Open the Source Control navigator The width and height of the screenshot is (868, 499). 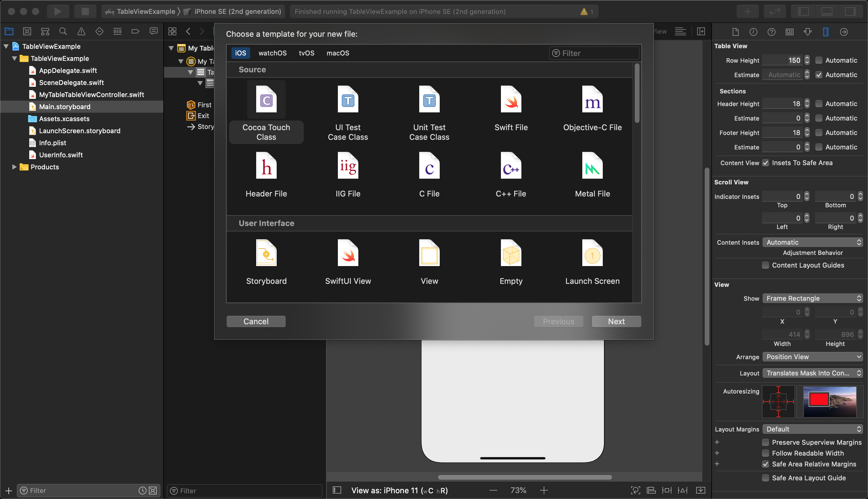pyautogui.click(x=27, y=32)
